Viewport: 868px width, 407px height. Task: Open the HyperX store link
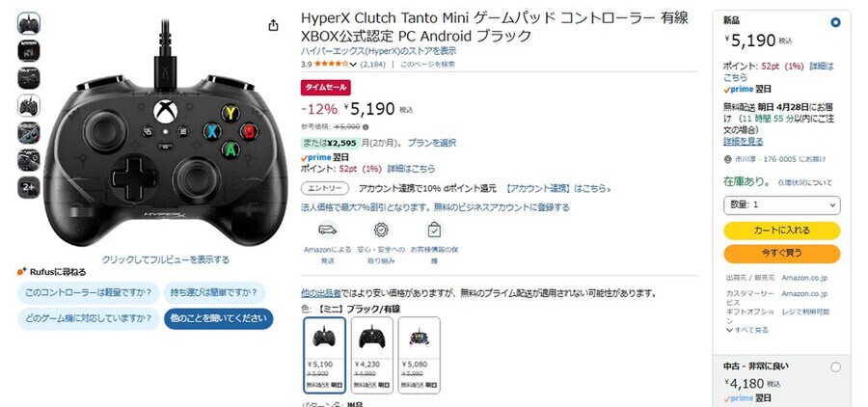pos(379,51)
